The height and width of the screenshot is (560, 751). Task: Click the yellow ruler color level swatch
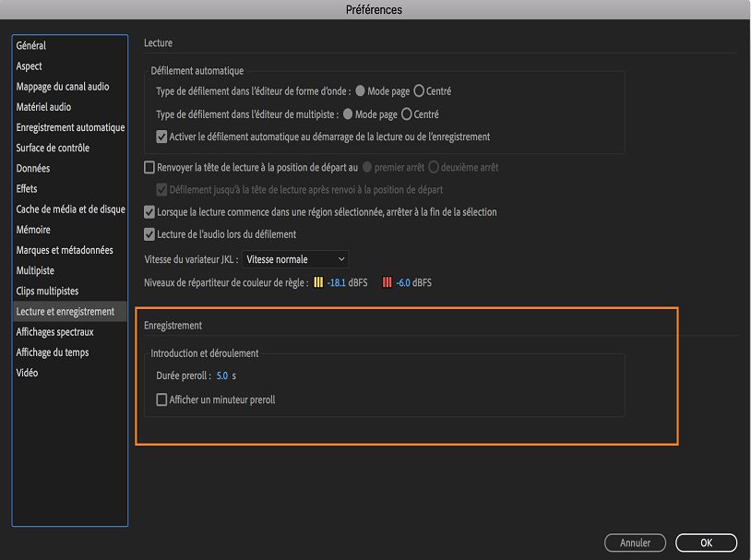pyautogui.click(x=318, y=282)
